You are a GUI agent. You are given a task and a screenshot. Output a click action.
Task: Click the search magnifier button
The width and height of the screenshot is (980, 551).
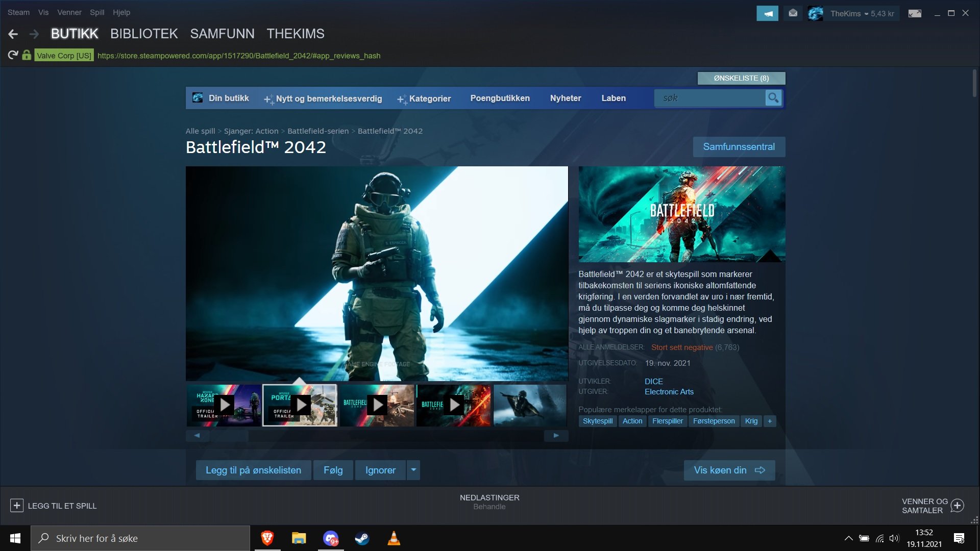click(773, 98)
